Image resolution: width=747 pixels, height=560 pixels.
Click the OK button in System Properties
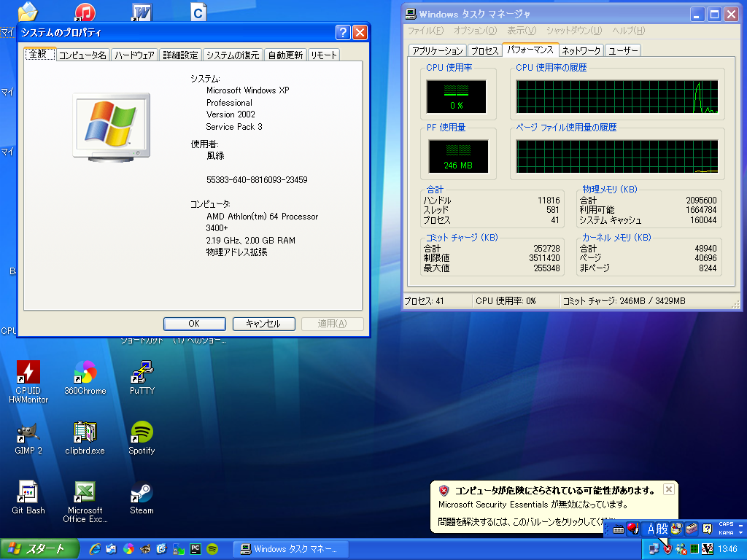(x=193, y=324)
